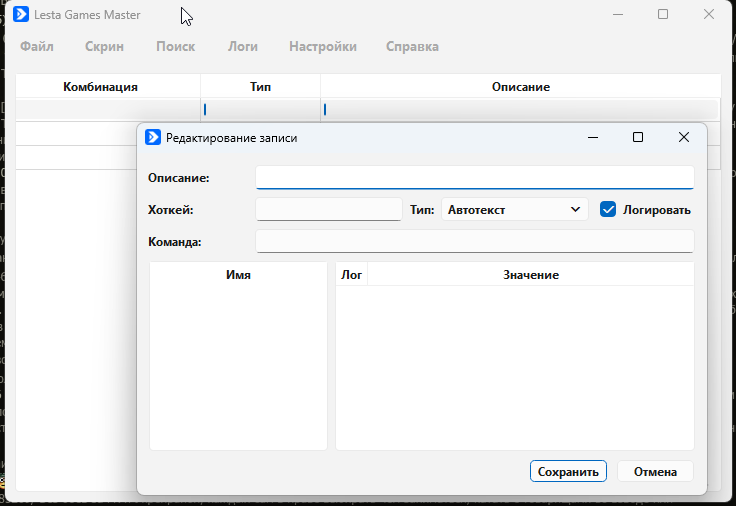
Task: Open the Скрин menu
Action: click(104, 46)
